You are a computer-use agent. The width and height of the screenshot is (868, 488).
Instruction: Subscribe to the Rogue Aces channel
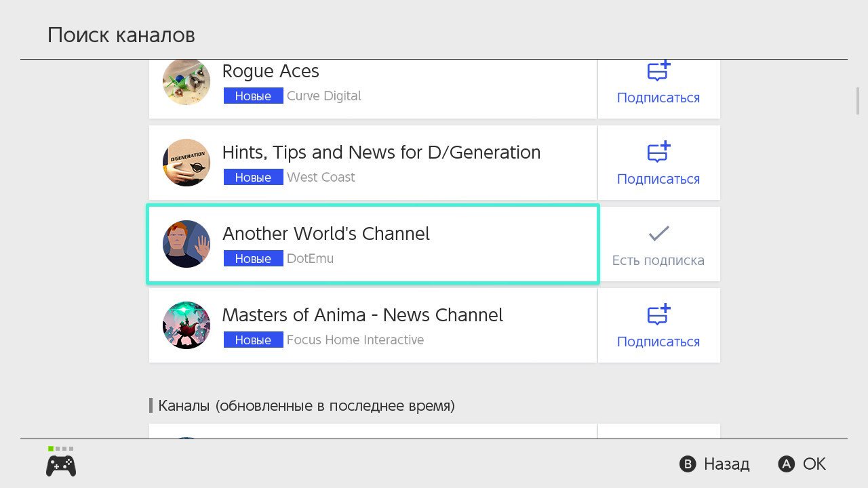(658, 89)
